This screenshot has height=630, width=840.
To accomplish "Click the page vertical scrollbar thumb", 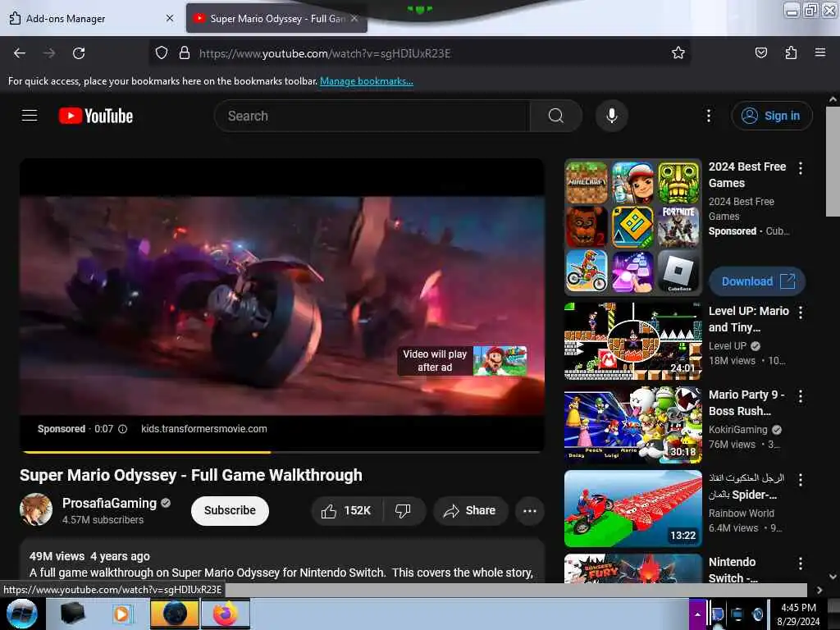I will [833, 162].
